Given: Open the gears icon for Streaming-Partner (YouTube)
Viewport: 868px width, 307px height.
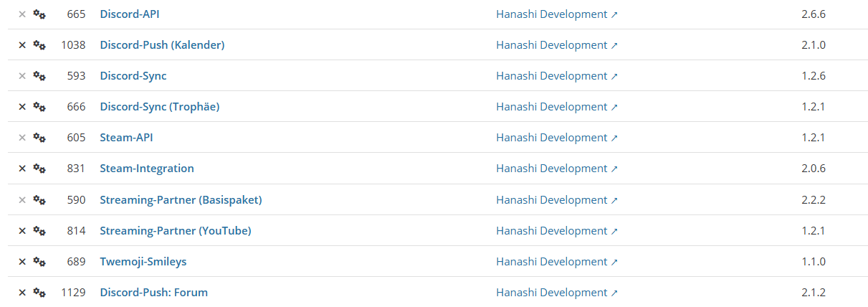Looking at the screenshot, I should click(39, 231).
